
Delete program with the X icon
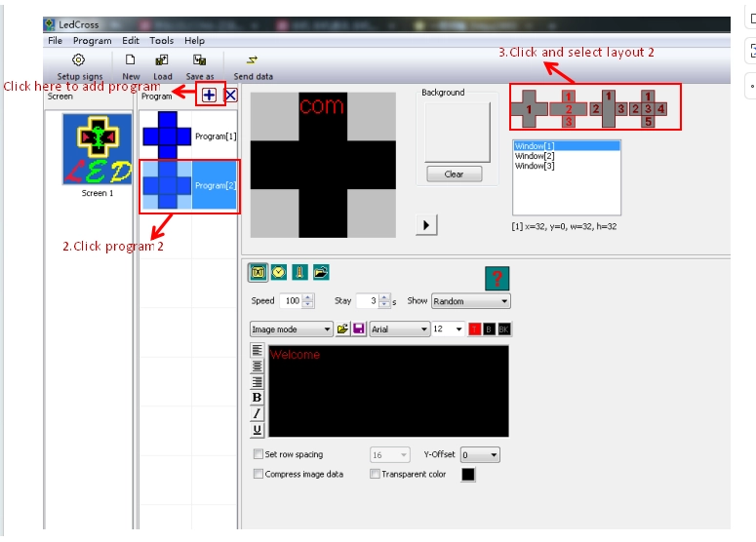pyautogui.click(x=231, y=95)
